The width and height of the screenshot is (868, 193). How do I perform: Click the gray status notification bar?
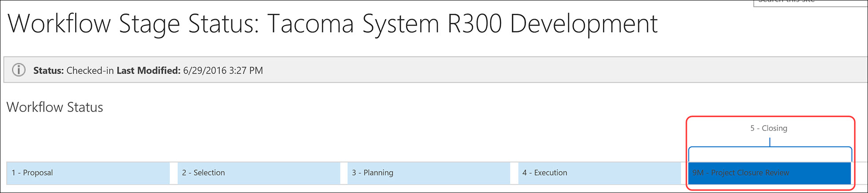(x=435, y=70)
